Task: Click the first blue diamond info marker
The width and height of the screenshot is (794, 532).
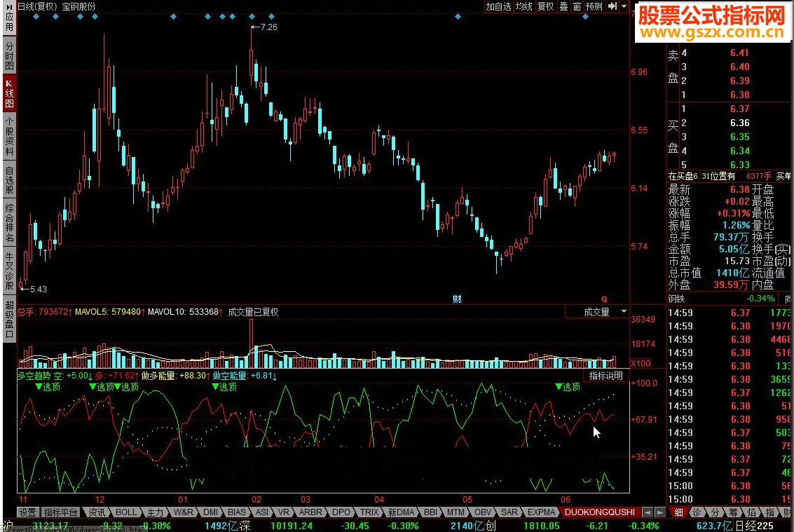Action: [35, 16]
